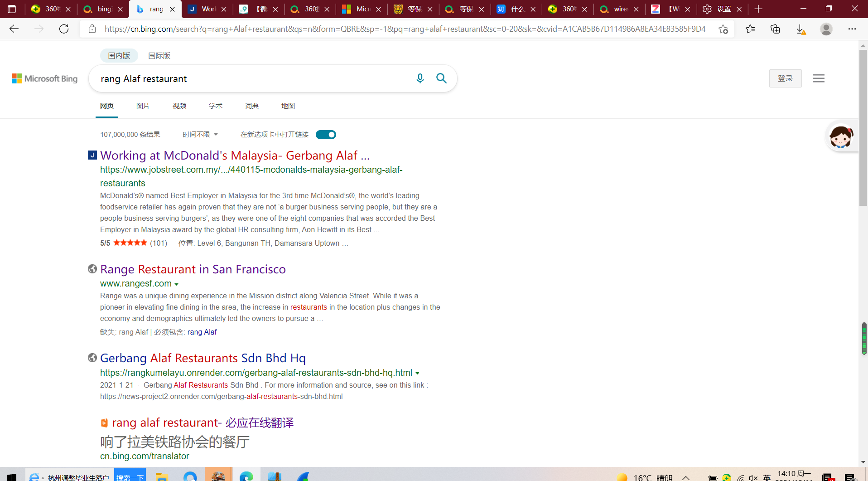
Task: Click globe icon beside Range Restaurant result
Action: [x=92, y=269]
